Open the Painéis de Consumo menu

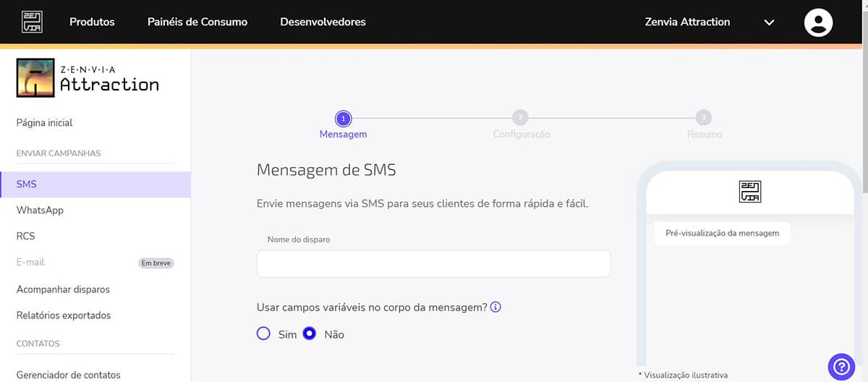(197, 22)
